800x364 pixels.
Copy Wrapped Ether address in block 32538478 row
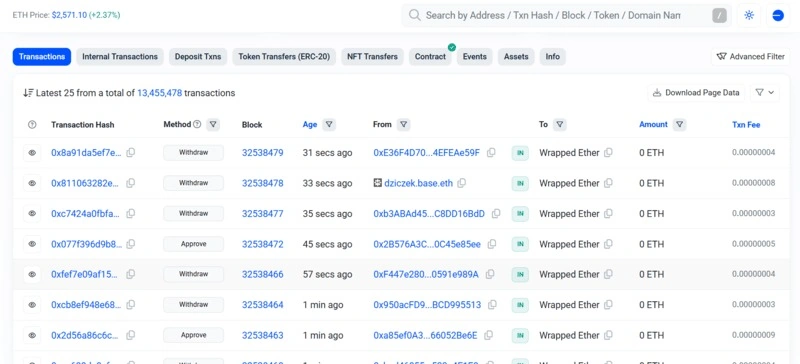(x=608, y=183)
